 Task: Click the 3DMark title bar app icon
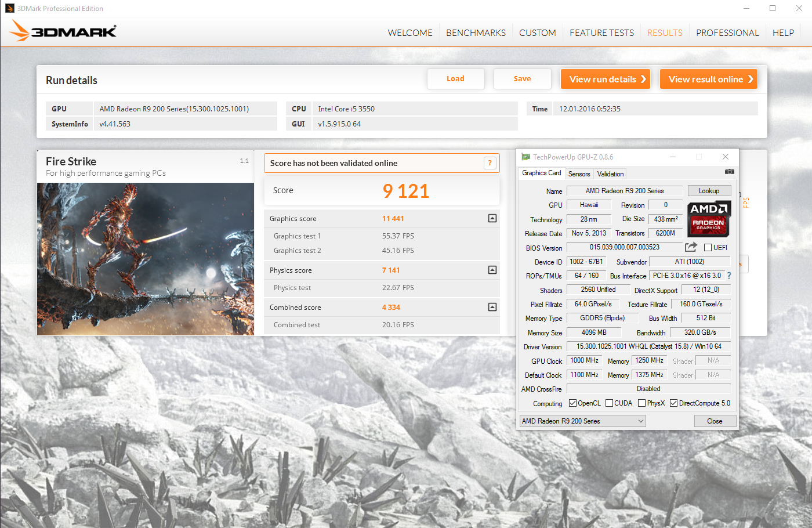click(x=9, y=8)
